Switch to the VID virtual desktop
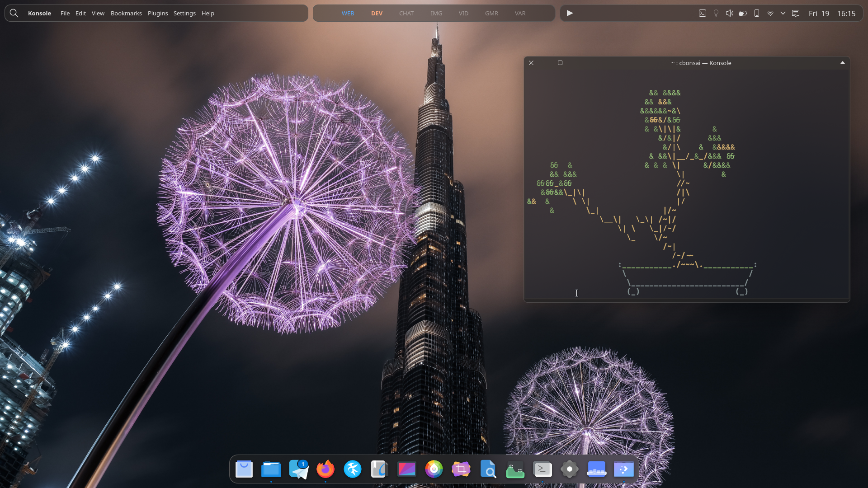 click(463, 13)
